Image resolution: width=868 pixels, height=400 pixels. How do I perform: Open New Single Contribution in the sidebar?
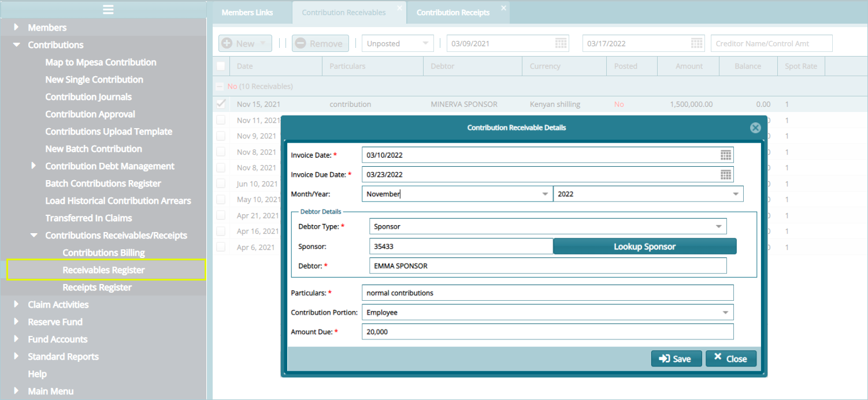tap(94, 80)
